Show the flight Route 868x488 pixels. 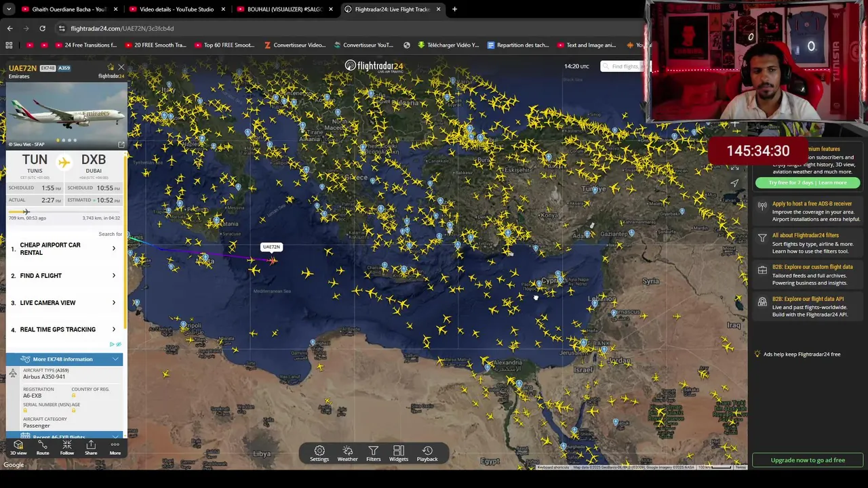click(43, 448)
